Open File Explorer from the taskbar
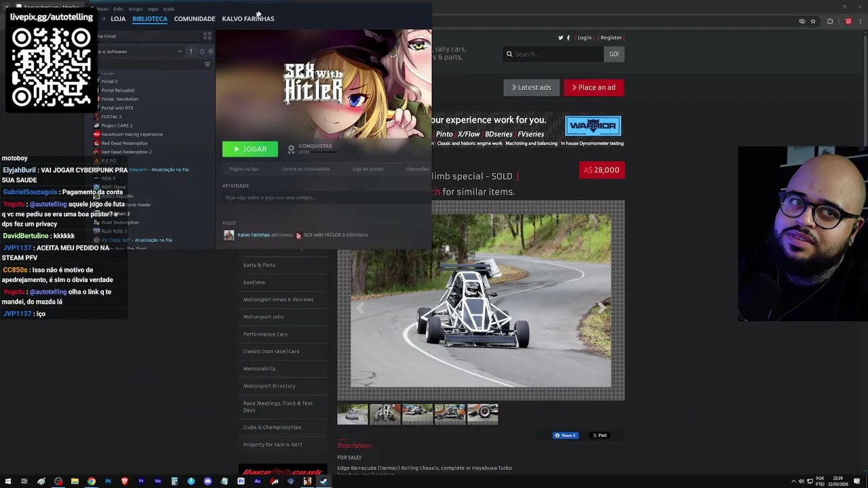This screenshot has width=868, height=488. (x=75, y=481)
